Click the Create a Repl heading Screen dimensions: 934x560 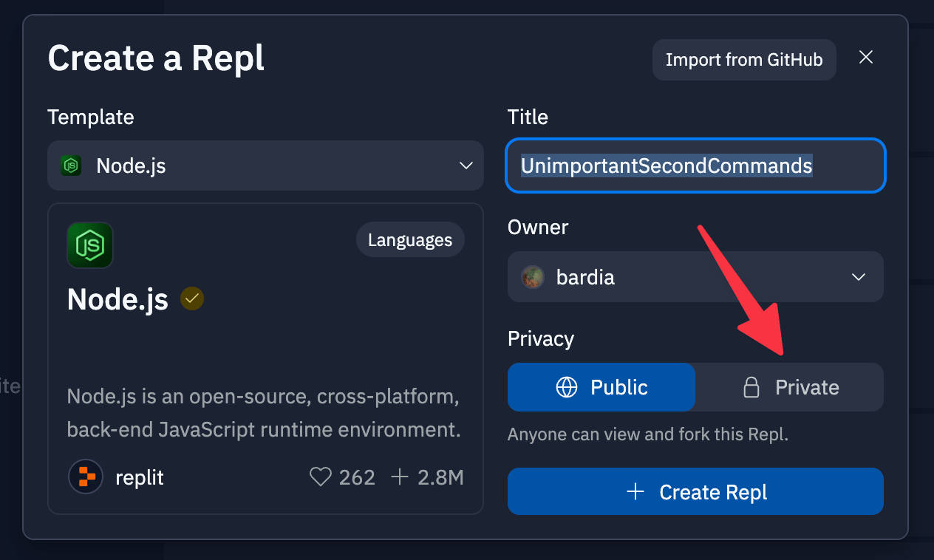point(156,58)
